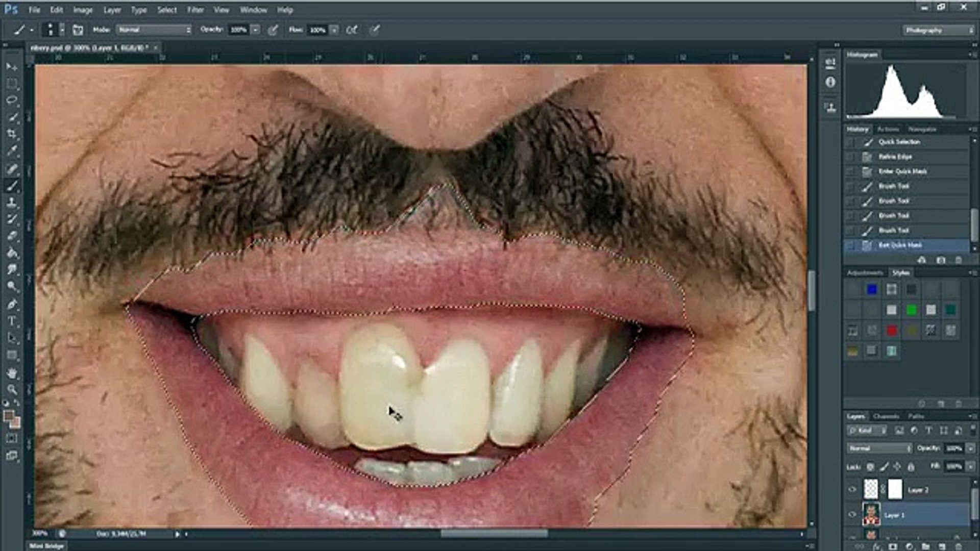Toggle Quick Mask mode icon
This screenshot has height=551, width=980.
[12, 438]
